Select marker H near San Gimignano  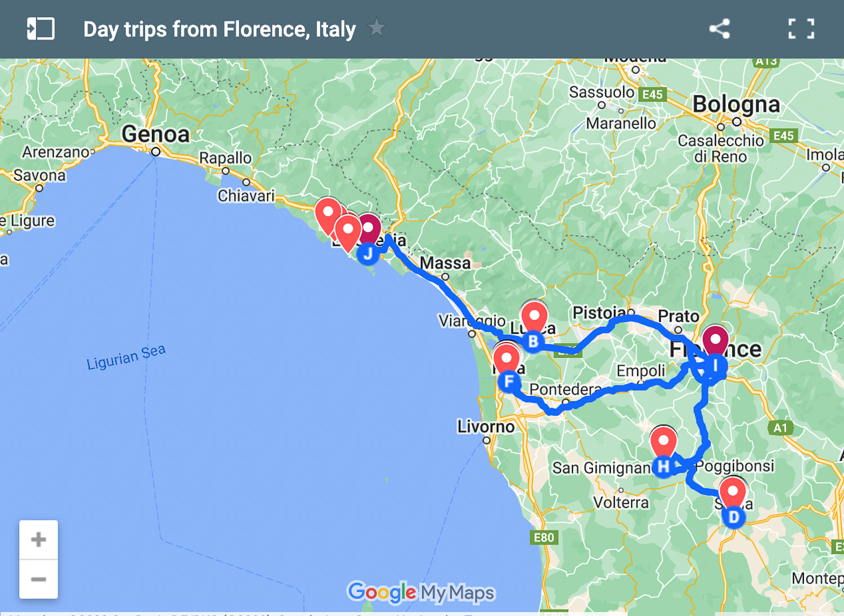tap(663, 466)
